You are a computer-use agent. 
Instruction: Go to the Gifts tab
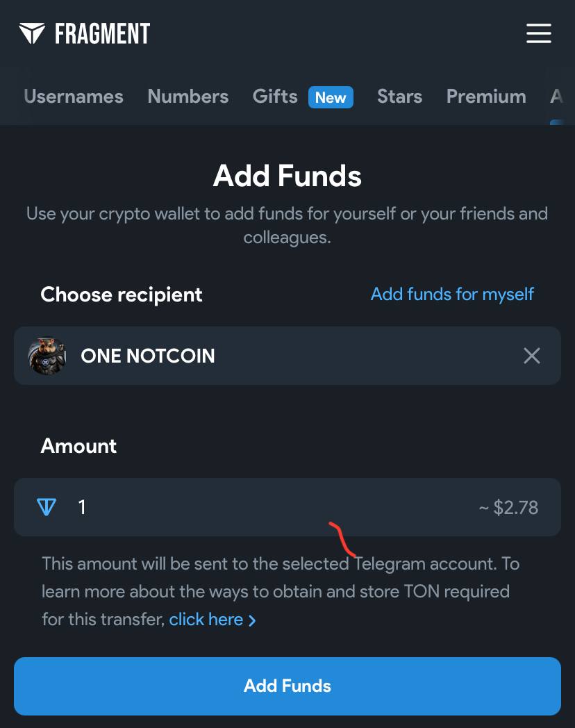click(275, 97)
